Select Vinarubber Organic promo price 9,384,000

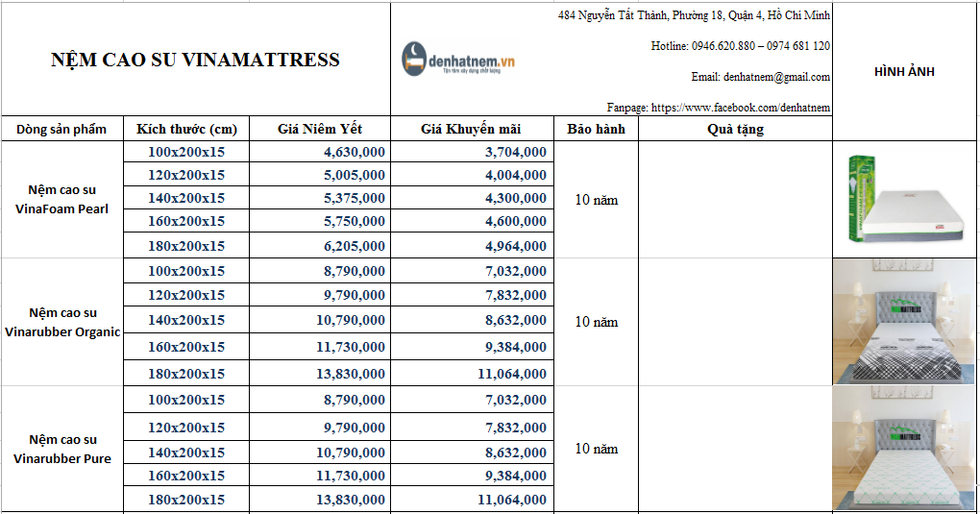pos(472,347)
